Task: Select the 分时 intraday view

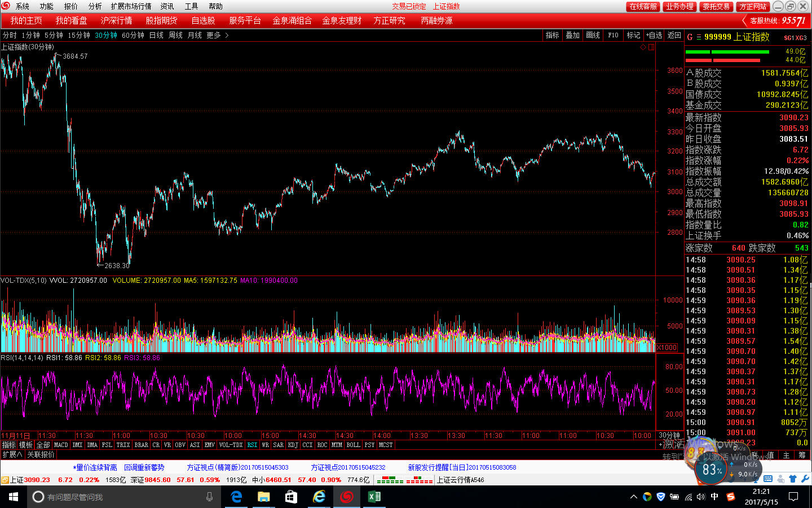Action: [10, 35]
